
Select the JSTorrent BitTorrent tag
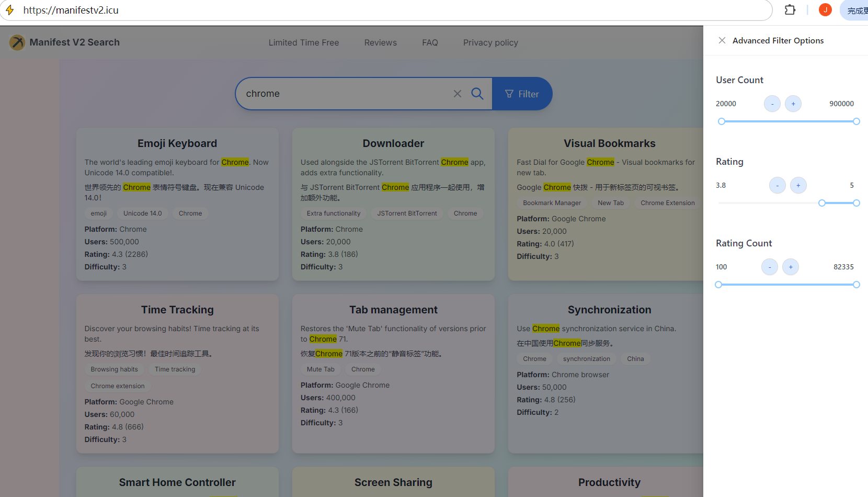point(407,213)
